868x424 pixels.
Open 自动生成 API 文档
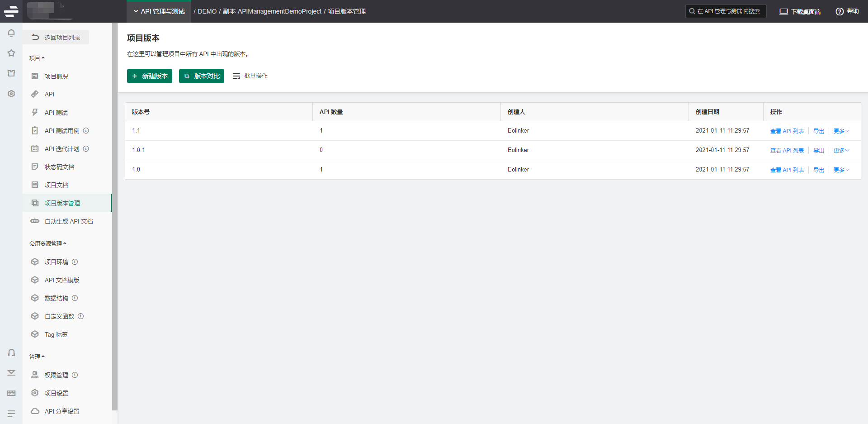click(67, 221)
